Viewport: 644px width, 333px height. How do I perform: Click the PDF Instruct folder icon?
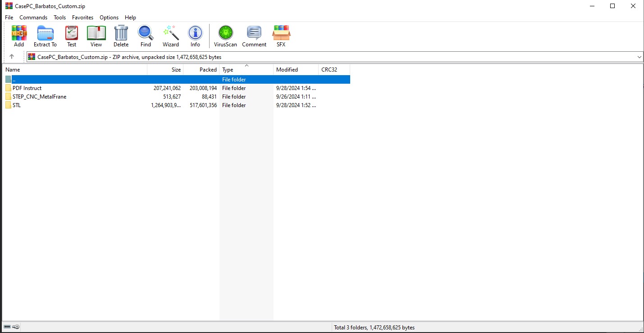click(x=8, y=88)
